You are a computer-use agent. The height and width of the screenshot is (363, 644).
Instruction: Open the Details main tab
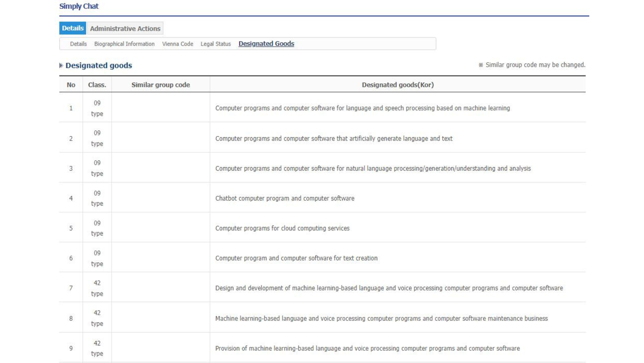click(x=73, y=28)
